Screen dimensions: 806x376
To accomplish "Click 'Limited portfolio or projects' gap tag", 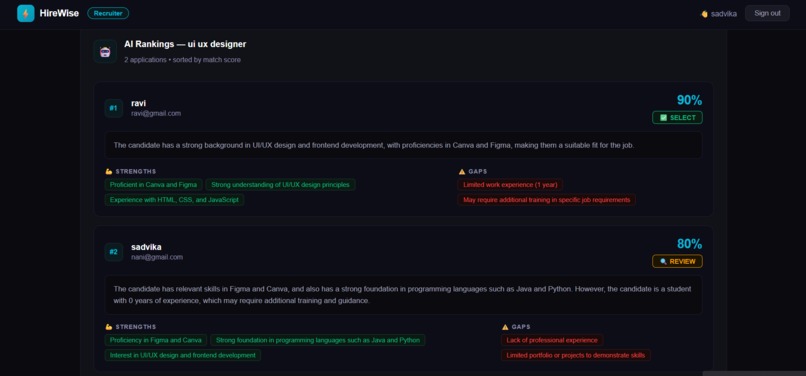I will click(575, 355).
